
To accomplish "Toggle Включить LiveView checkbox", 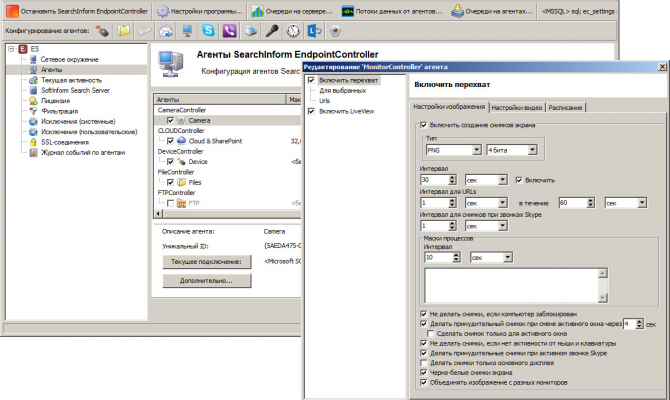I will [311, 111].
